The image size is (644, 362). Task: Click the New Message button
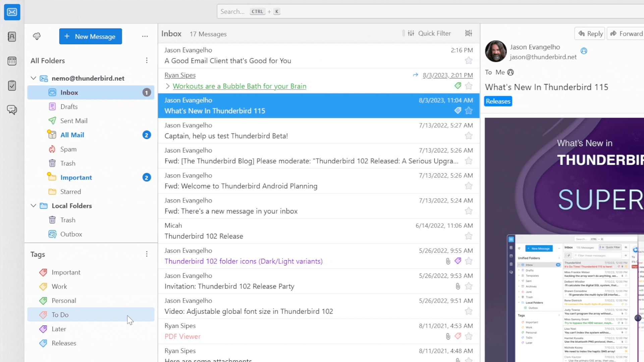point(91,36)
